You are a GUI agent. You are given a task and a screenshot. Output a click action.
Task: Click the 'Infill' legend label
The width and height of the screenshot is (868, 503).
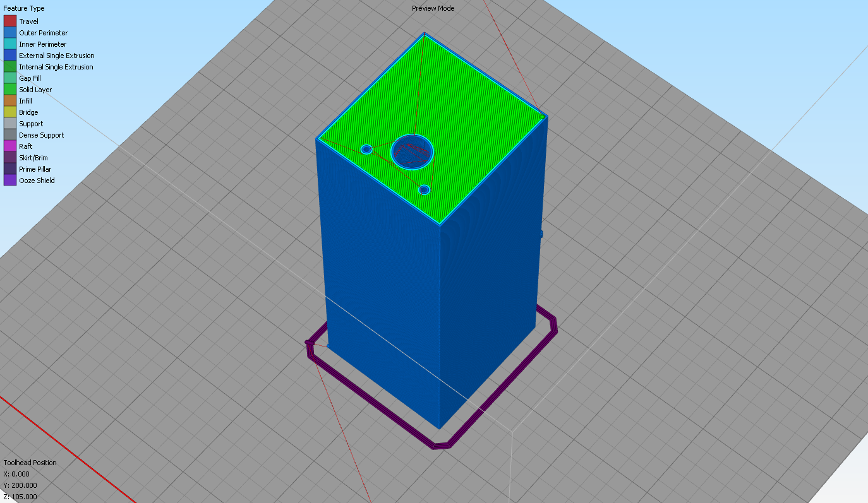[25, 101]
